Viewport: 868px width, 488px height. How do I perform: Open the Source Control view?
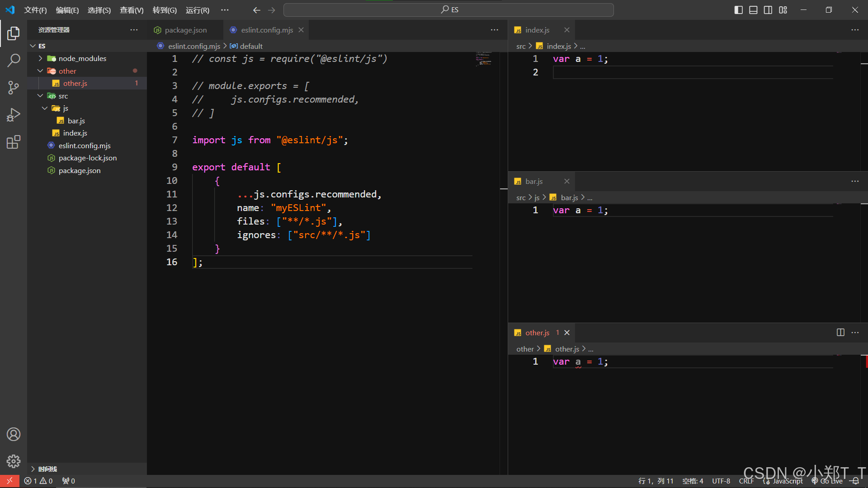click(x=14, y=88)
